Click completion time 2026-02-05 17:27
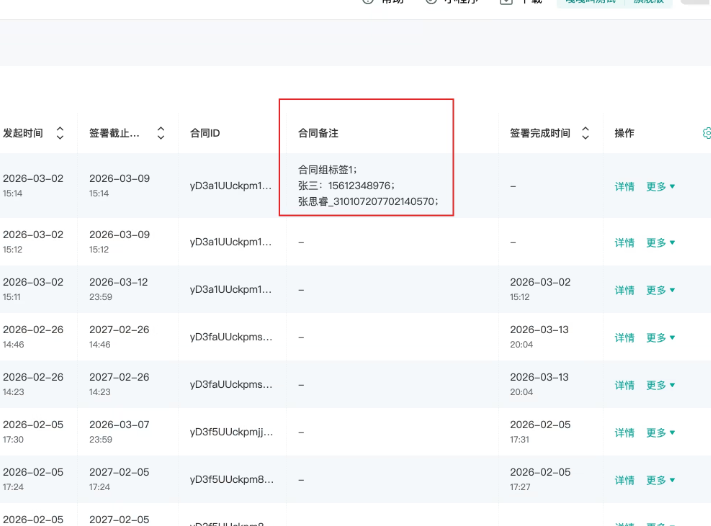This screenshot has height=526, width=711. pos(540,479)
